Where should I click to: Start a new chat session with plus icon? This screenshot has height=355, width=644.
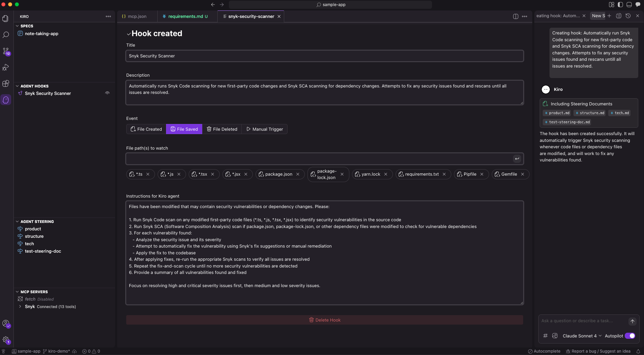609,16
